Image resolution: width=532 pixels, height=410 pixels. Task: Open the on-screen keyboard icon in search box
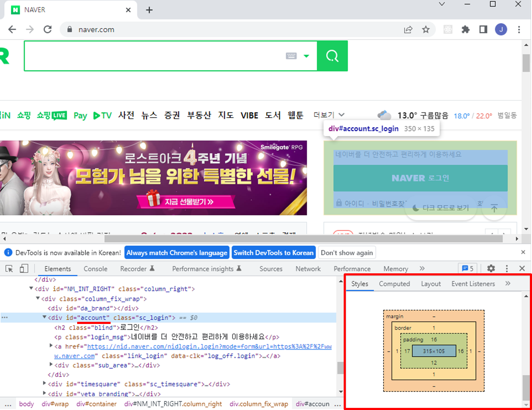(x=291, y=56)
